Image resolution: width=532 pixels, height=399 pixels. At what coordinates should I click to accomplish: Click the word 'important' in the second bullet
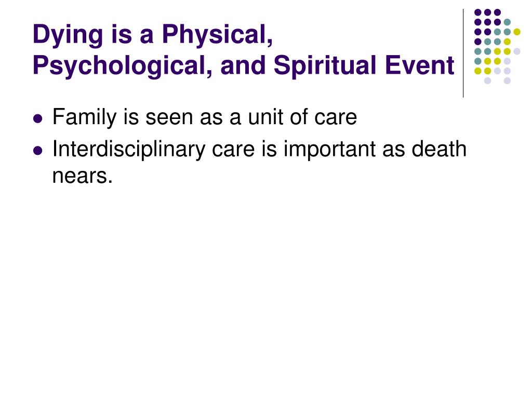330,150
